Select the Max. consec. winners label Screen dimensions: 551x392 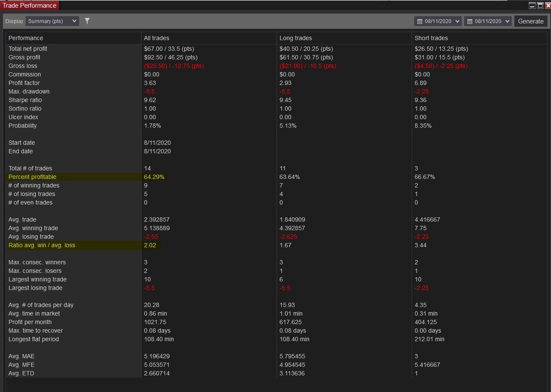pos(37,262)
